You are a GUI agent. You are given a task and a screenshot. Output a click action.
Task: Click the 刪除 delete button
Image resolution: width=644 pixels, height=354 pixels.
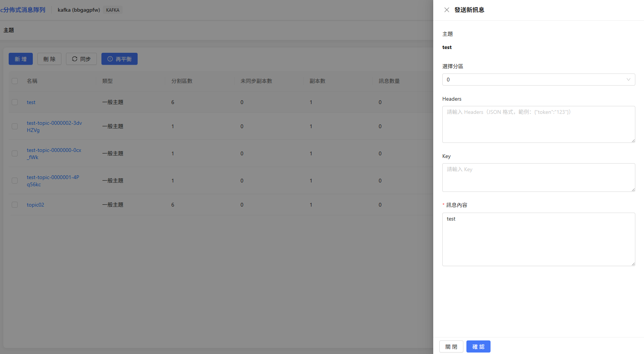[49, 59]
